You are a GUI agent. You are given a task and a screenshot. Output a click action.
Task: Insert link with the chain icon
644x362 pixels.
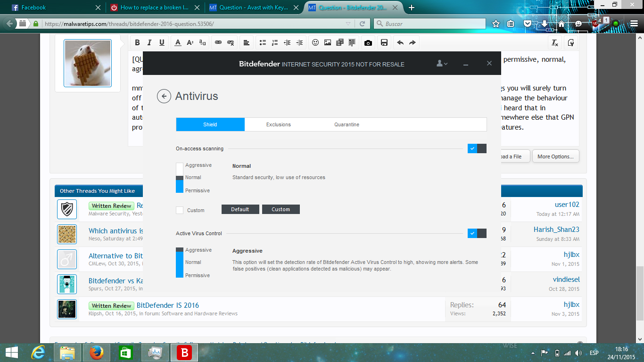pyautogui.click(x=218, y=42)
